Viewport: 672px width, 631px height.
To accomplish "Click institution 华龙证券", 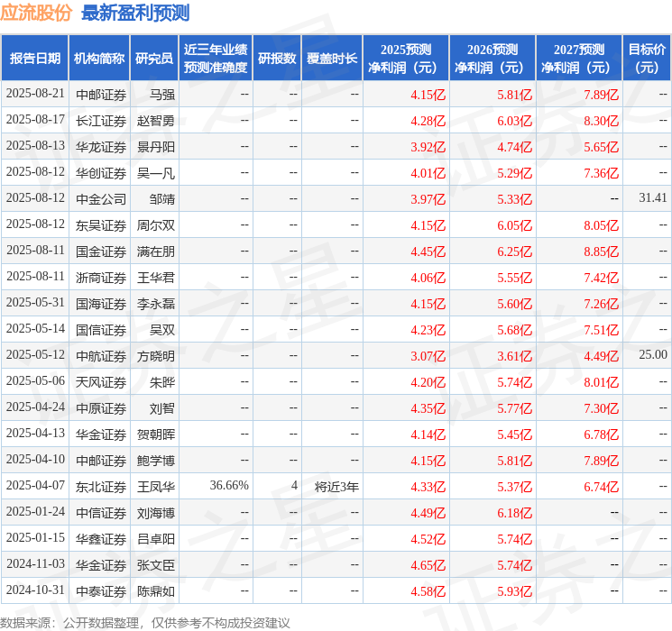I will [x=101, y=147].
